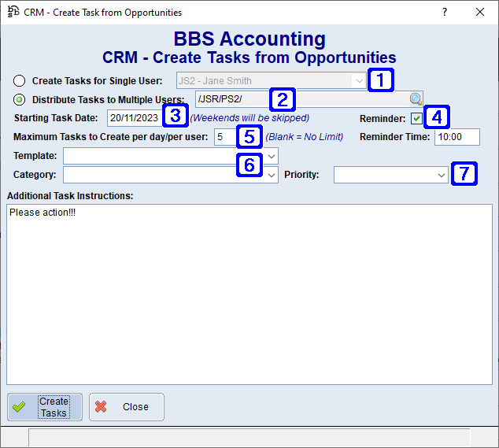Toggle the Reminder checkbox
Image resolution: width=499 pixels, height=448 pixels.
(x=416, y=119)
